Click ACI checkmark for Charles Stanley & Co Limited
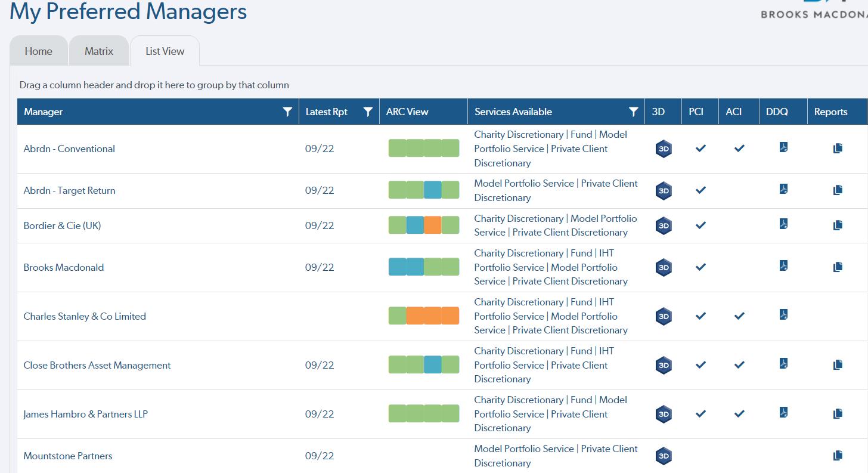This screenshot has height=473, width=868. pos(739,316)
